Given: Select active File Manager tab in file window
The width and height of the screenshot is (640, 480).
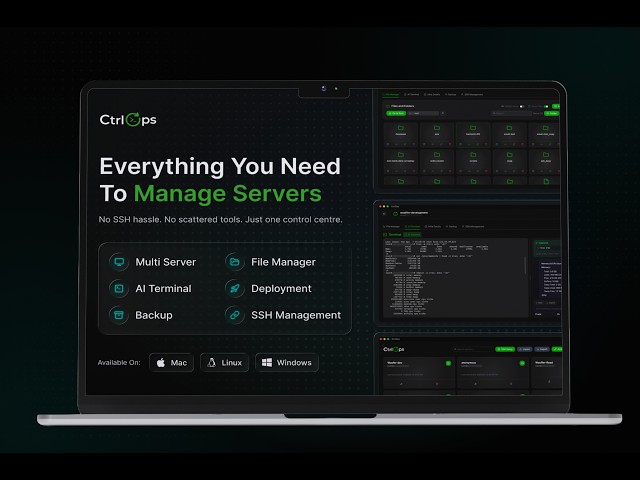Looking at the screenshot, I should point(391,95).
